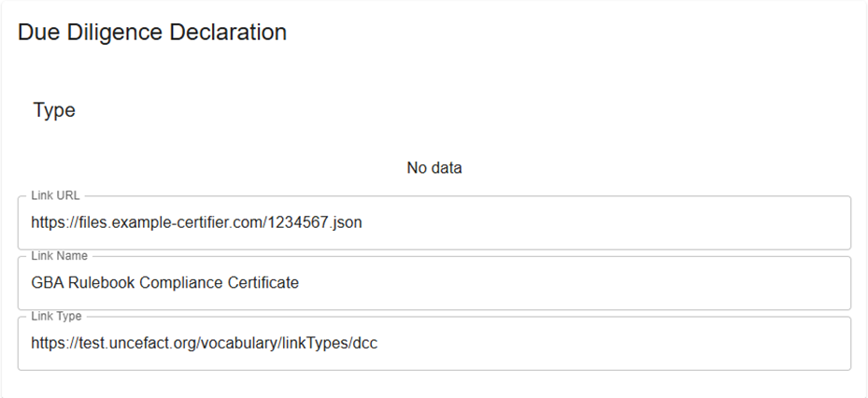Click the Type section heading
This screenshot has height=398, width=868.
(x=54, y=110)
